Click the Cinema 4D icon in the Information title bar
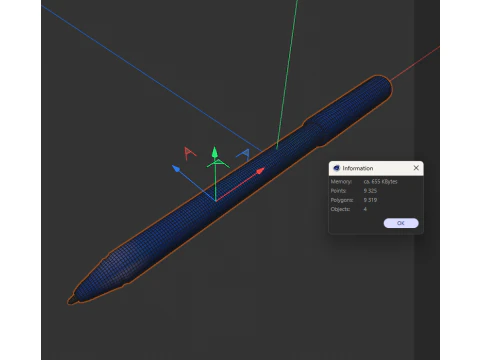 pyautogui.click(x=336, y=168)
